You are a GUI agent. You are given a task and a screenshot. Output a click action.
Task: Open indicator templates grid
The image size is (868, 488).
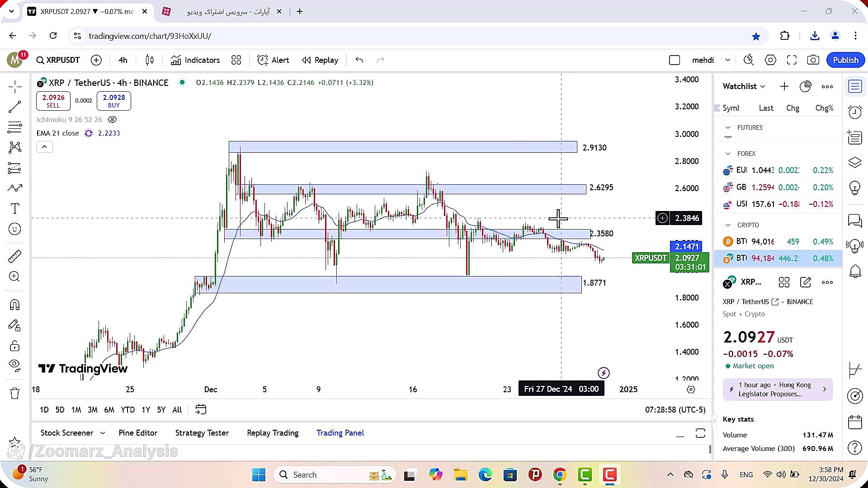click(x=236, y=60)
